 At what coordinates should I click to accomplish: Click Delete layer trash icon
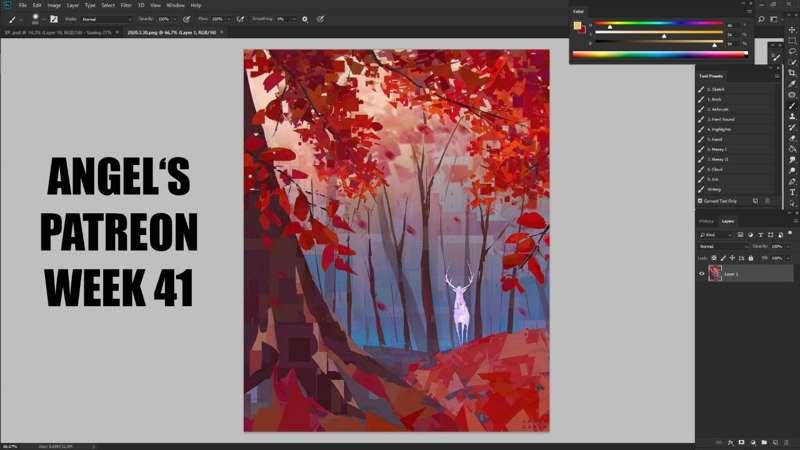point(786,442)
